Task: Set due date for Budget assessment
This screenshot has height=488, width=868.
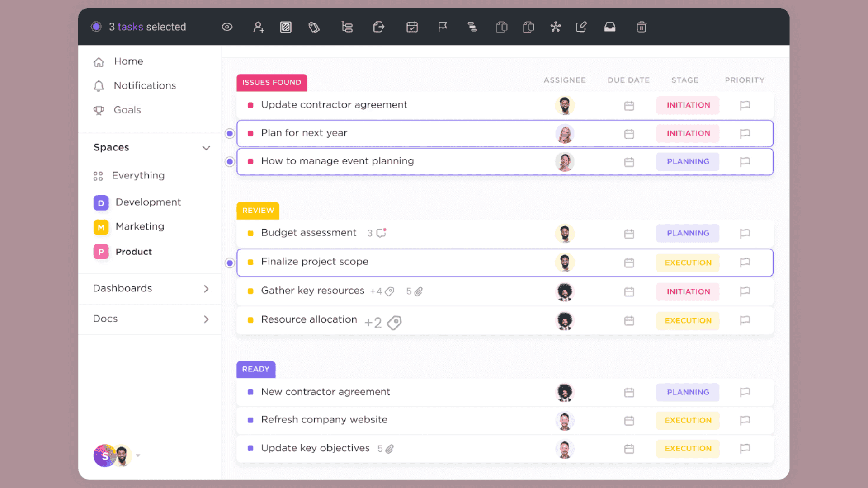Action: coord(629,234)
